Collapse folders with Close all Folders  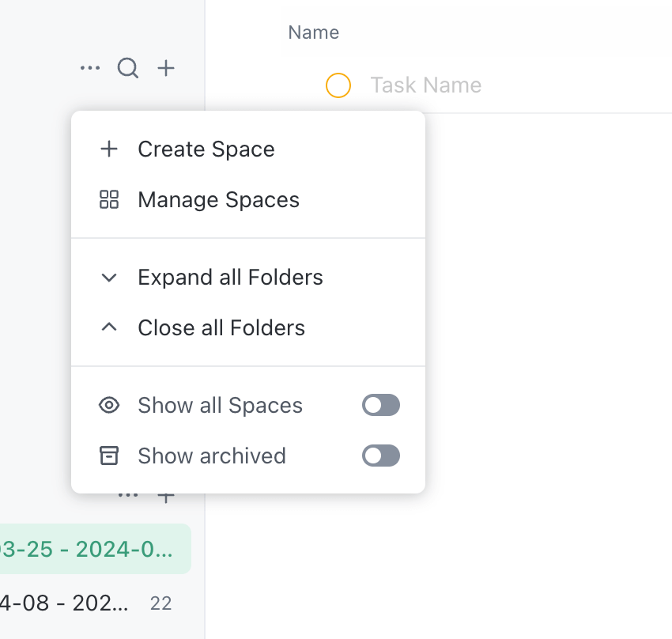[x=221, y=328]
